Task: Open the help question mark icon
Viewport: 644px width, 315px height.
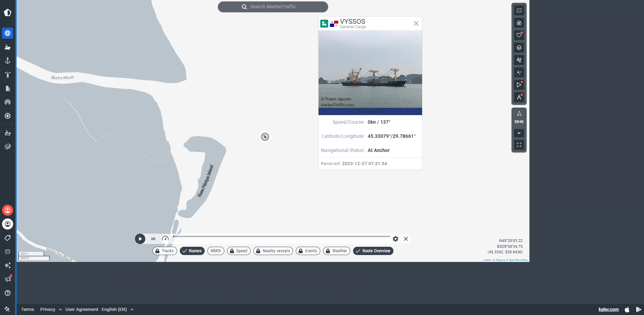Action: (8, 293)
